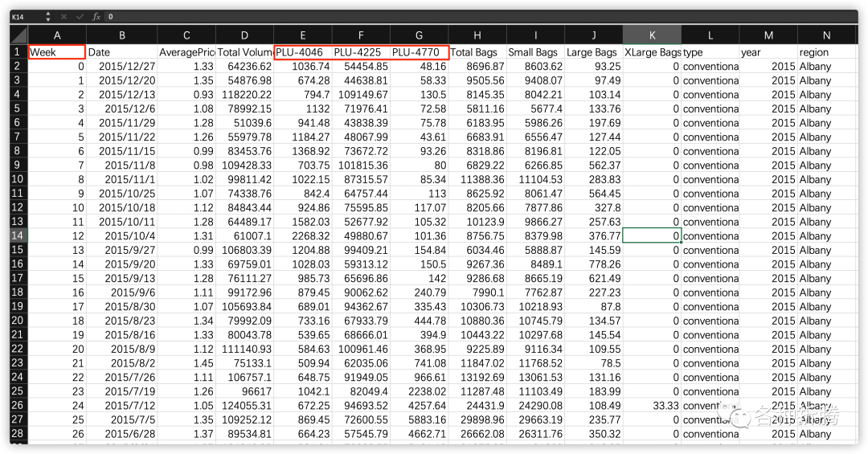This screenshot has width=868, height=454.
Task: Select row 14 header
Action: click(18, 236)
